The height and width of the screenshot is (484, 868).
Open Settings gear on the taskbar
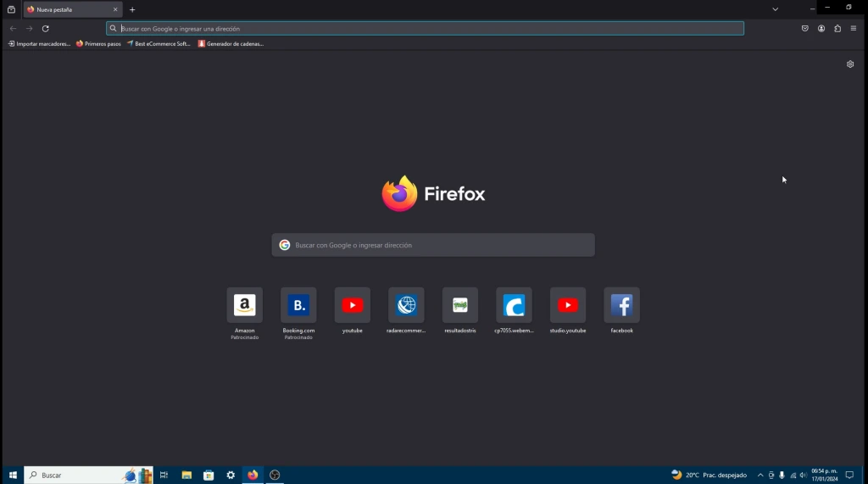point(231,476)
